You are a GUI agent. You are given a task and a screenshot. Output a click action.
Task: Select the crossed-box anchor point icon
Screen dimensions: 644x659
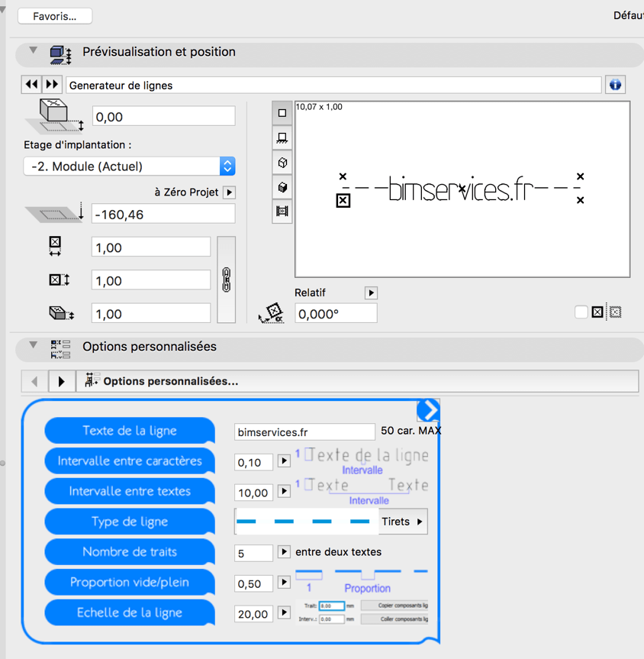tap(597, 312)
